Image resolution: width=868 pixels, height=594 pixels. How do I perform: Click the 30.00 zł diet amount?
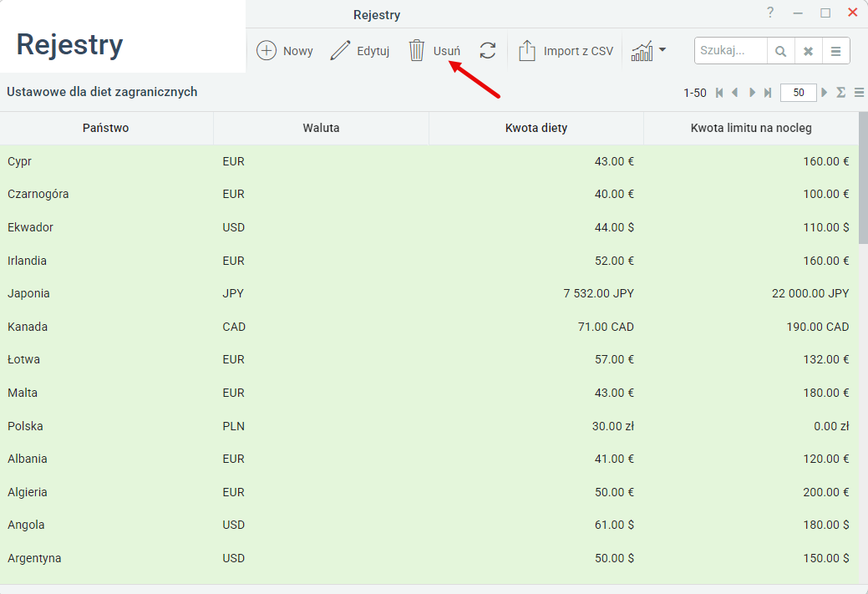[613, 426]
